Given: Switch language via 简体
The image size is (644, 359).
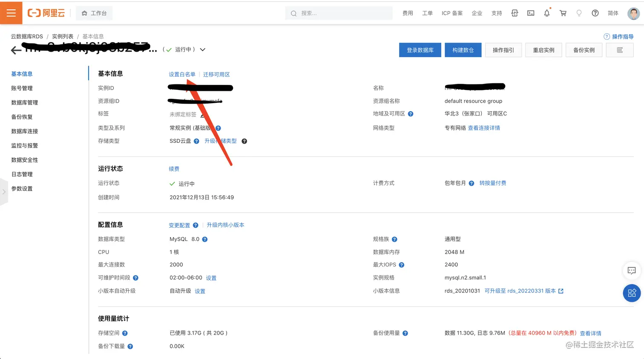Looking at the screenshot, I should pos(613,13).
